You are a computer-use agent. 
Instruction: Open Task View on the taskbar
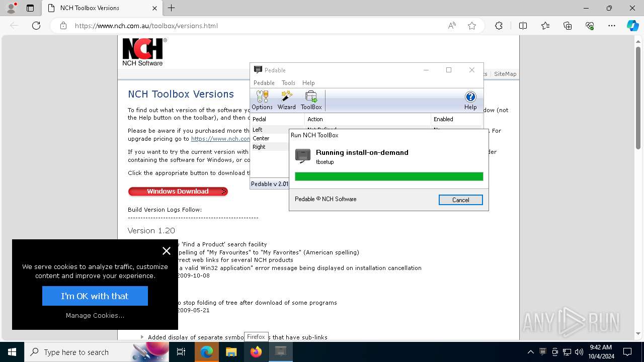182,352
